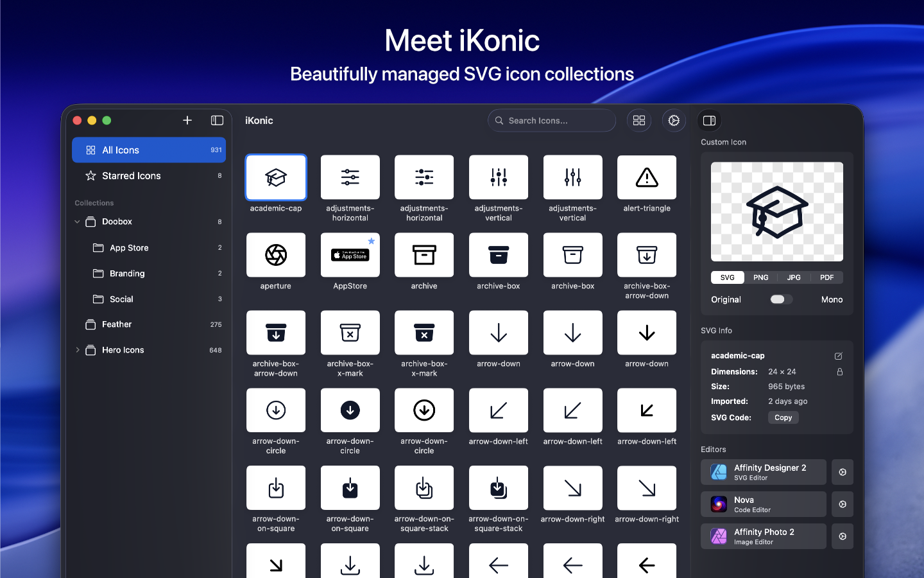Screen dimensions: 924x578
Task: Select the filled archive-box-x-mark icon
Action: tap(424, 333)
